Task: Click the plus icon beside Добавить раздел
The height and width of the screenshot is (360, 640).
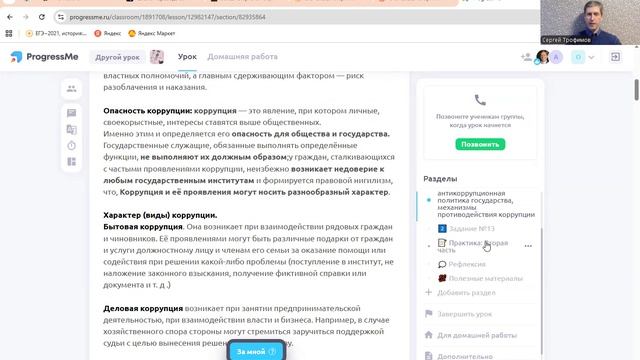Action: 428,292
